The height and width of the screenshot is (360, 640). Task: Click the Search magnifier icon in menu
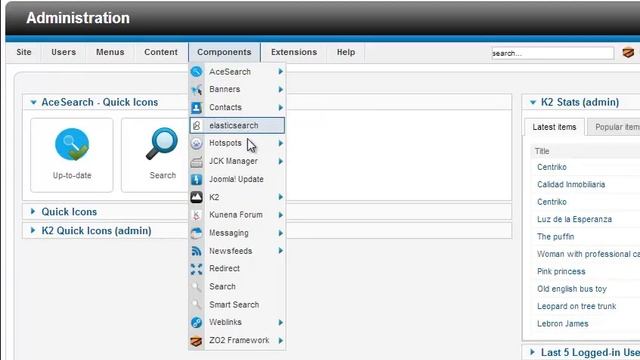(x=196, y=287)
